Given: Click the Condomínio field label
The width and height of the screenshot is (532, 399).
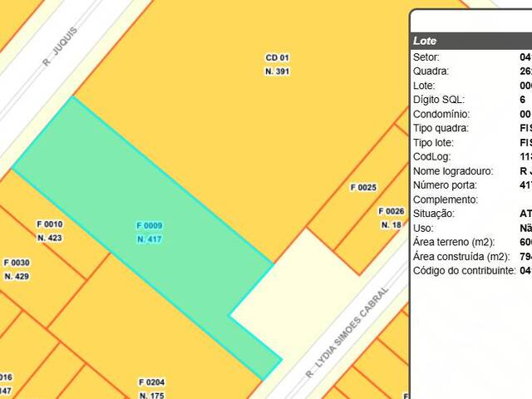Looking at the screenshot, I should click(x=440, y=114).
